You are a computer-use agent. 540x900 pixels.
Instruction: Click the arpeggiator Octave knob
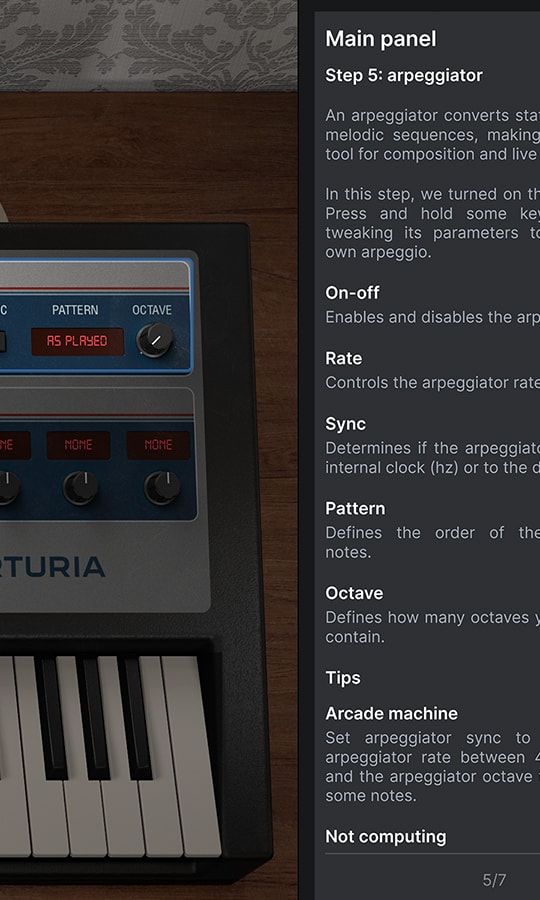155,340
